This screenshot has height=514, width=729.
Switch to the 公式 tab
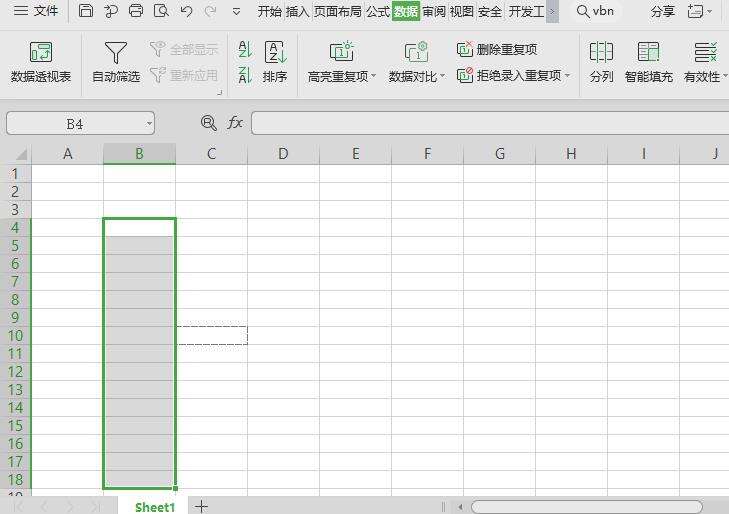click(378, 11)
